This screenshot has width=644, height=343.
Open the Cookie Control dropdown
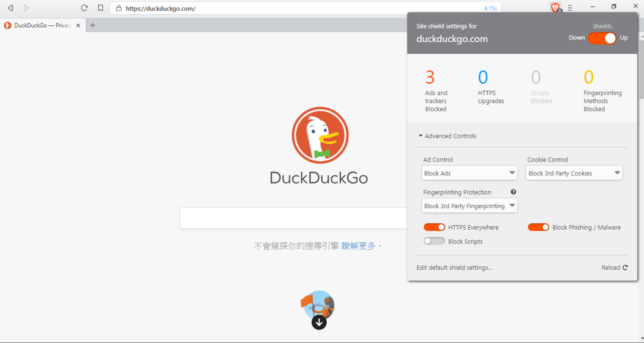(574, 173)
